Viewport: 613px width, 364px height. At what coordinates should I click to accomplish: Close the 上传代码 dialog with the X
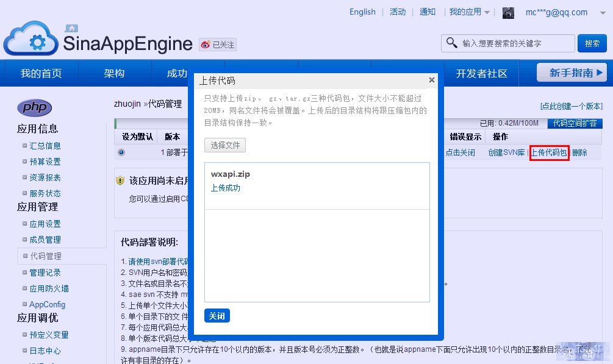pos(432,80)
